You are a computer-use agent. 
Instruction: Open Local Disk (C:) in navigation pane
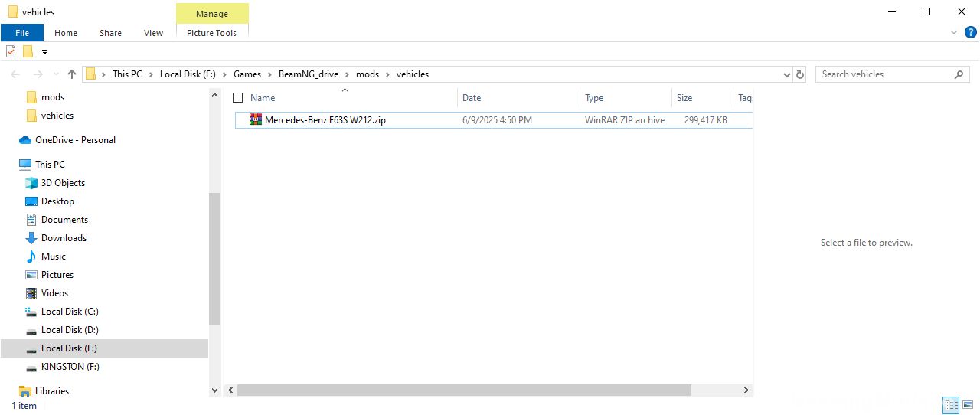click(70, 312)
